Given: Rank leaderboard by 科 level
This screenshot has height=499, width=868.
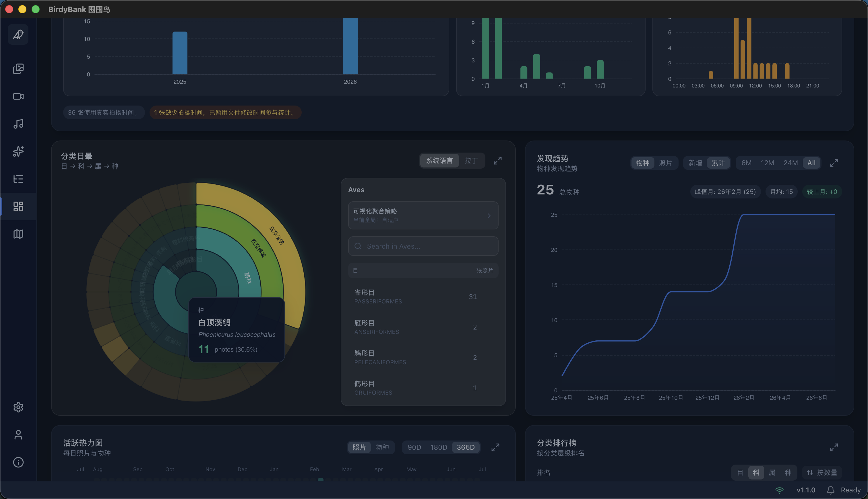Looking at the screenshot, I should click(756, 473).
